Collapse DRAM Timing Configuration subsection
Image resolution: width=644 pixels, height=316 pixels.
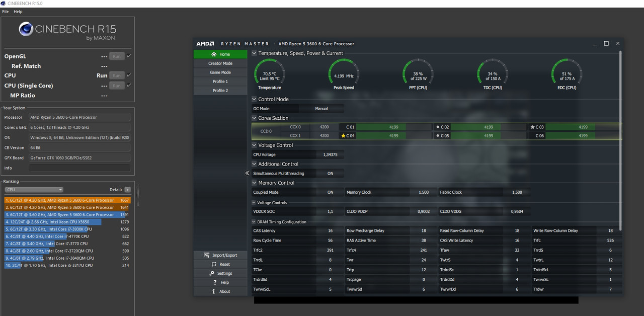coord(254,222)
